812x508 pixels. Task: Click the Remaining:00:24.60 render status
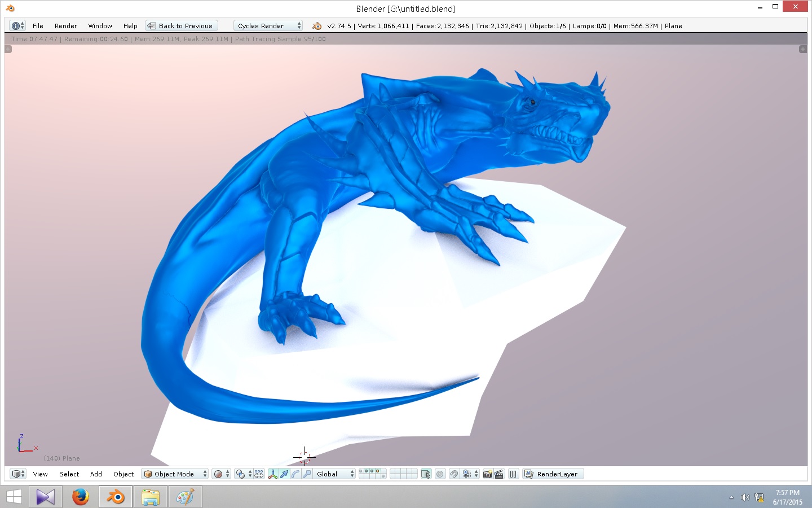point(96,39)
